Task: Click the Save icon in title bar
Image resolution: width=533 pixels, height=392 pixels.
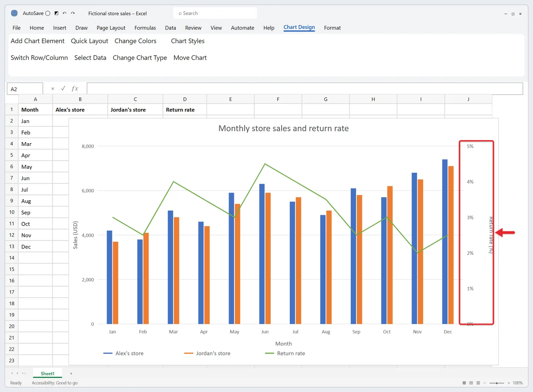Action: [x=56, y=13]
